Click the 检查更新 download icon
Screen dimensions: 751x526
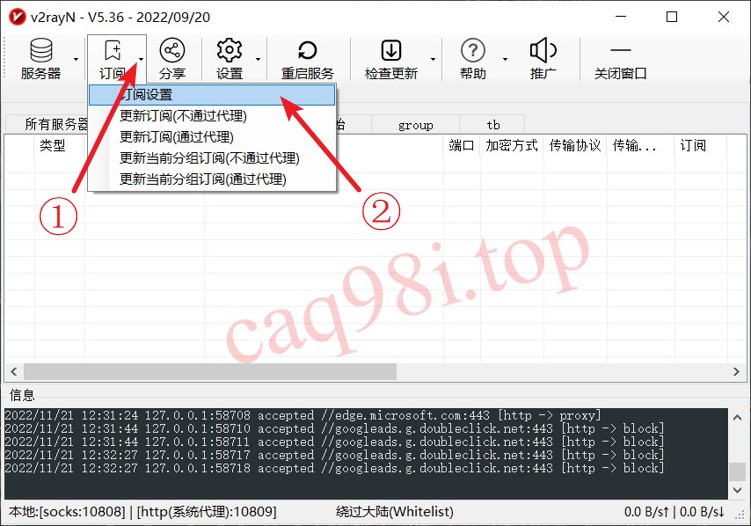click(391, 50)
